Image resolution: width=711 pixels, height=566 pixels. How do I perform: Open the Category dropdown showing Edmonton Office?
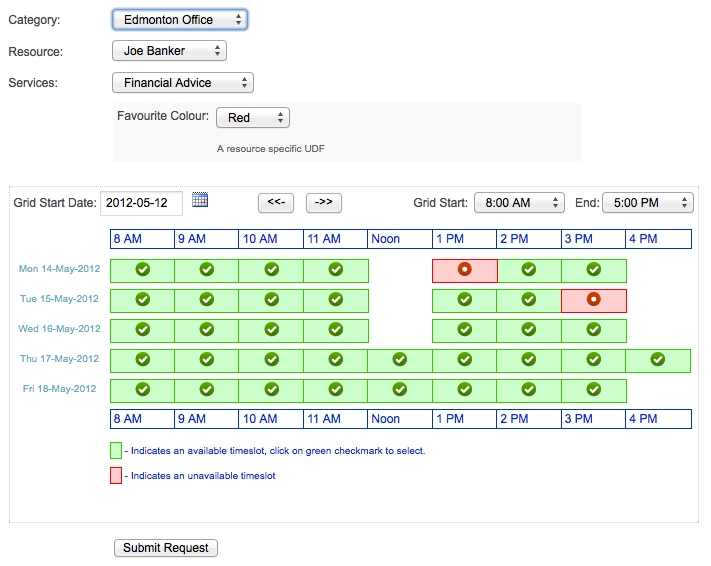[179, 19]
